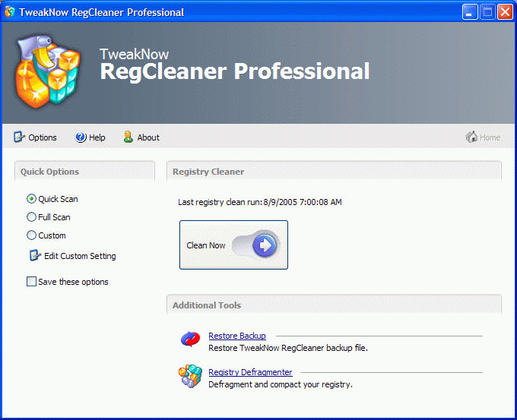Open Edit Custom Setting text link

click(x=80, y=256)
